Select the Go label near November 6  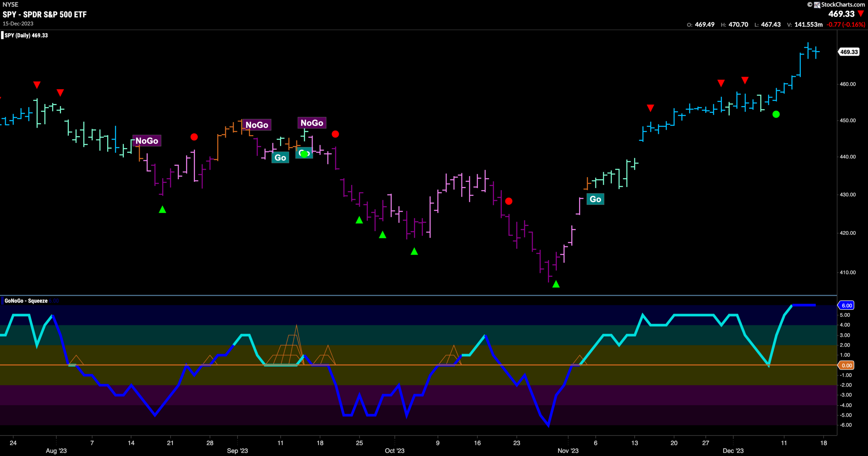coord(595,199)
